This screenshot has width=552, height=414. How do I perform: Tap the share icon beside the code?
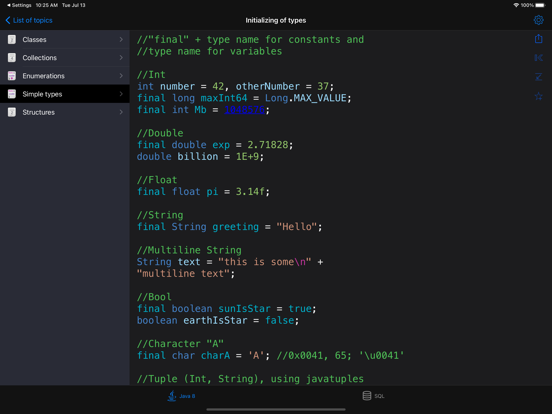pos(538,39)
